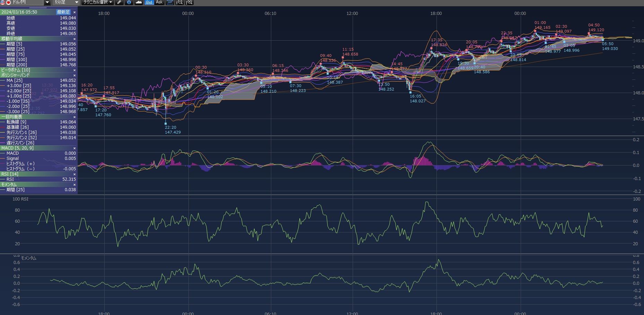
Task: Zoom out the chart vertically
Action: click(179, 2)
